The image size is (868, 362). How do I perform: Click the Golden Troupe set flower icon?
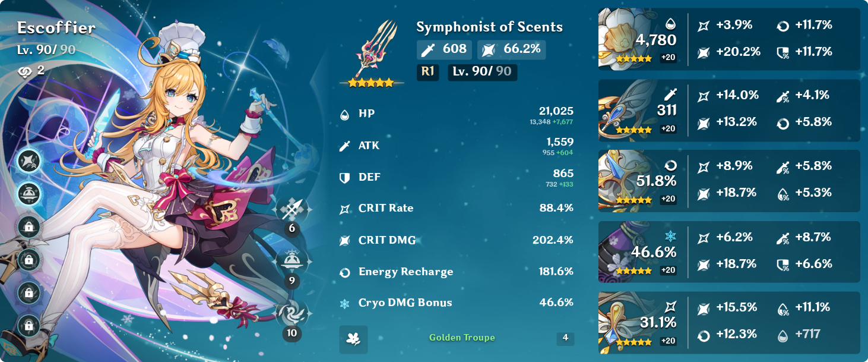click(x=353, y=339)
